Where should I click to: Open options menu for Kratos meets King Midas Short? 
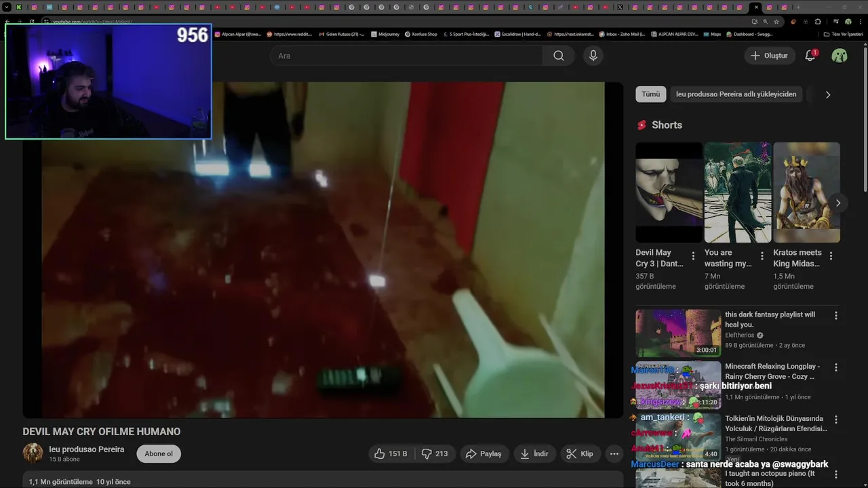831,256
